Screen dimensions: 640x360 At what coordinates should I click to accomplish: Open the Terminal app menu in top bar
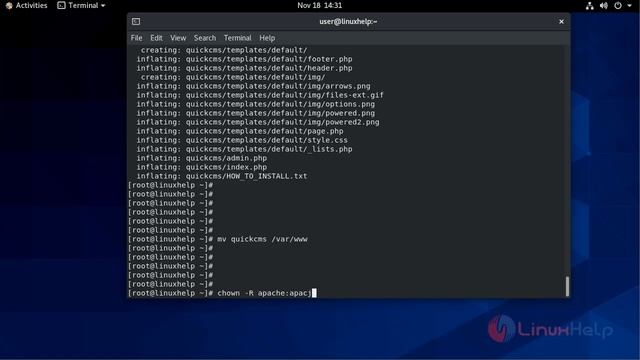tap(81, 5)
